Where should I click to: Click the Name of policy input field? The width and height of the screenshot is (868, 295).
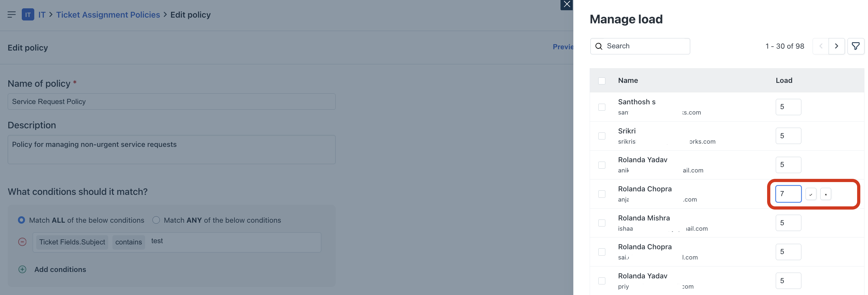[171, 102]
